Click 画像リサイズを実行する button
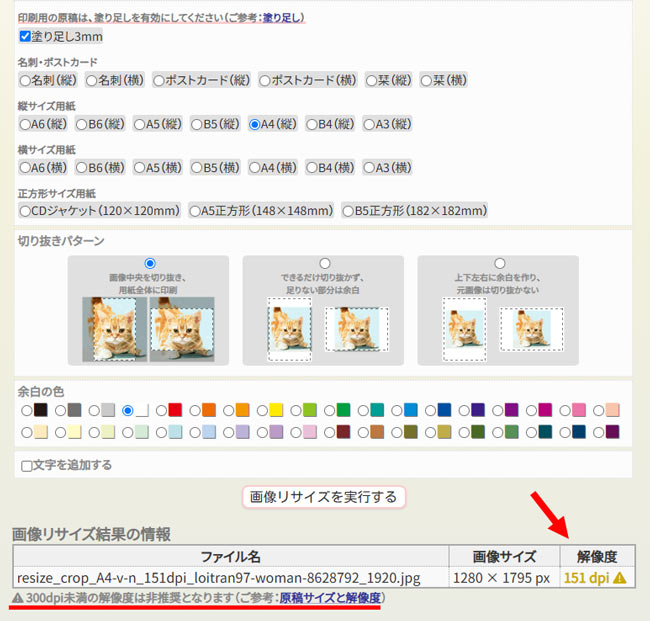Image resolution: width=650 pixels, height=621 pixels. 323,497
